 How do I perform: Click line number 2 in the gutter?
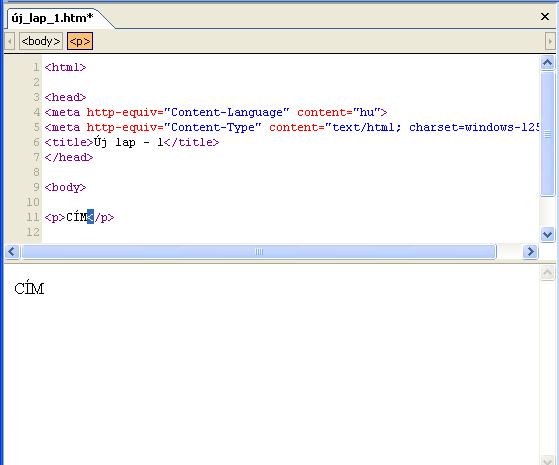point(36,82)
